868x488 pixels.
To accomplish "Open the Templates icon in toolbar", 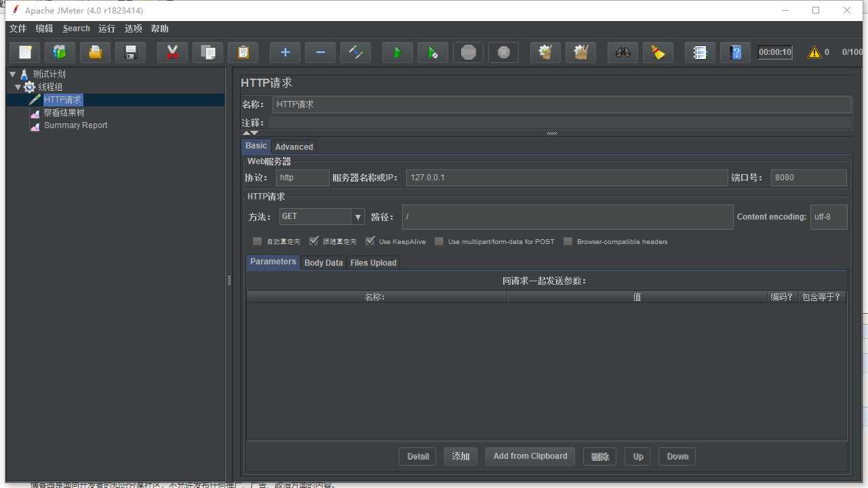I will pos(60,52).
